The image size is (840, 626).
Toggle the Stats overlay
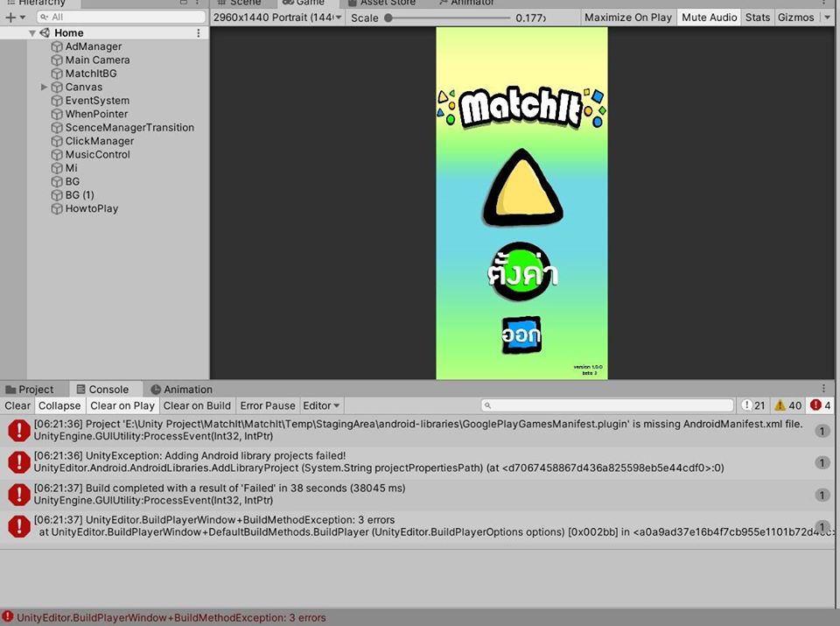758,18
